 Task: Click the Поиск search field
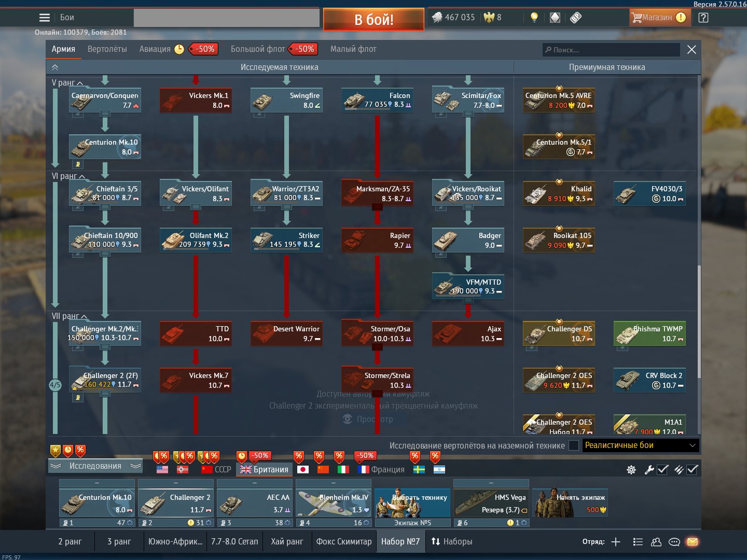[611, 50]
